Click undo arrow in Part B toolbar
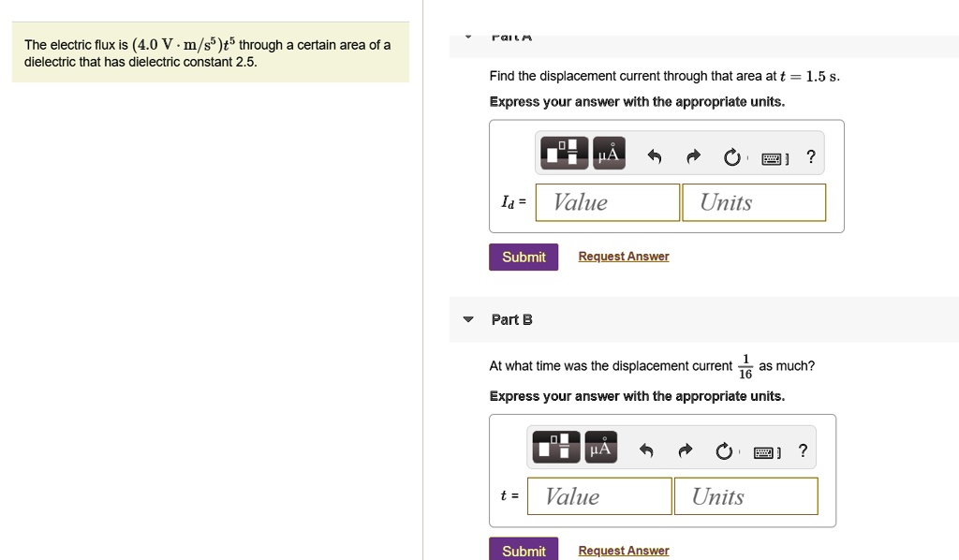The height and width of the screenshot is (560, 959). tap(646, 451)
